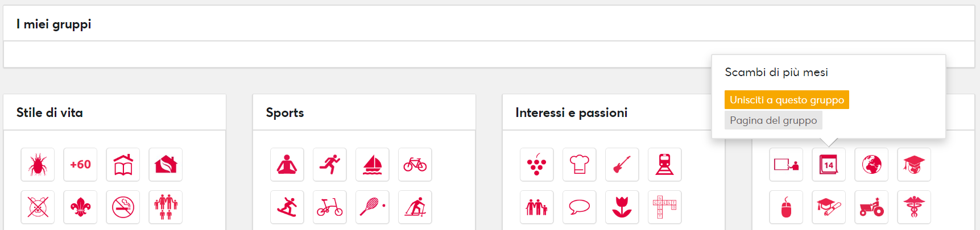Select the crossword puzzle group icon
The height and width of the screenshot is (230, 980).
[x=664, y=207]
